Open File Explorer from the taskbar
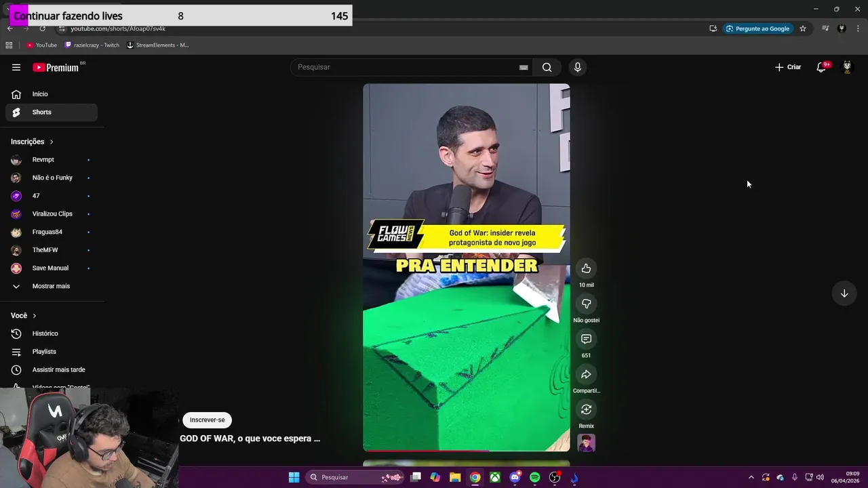This screenshot has height=488, width=868. (455, 477)
